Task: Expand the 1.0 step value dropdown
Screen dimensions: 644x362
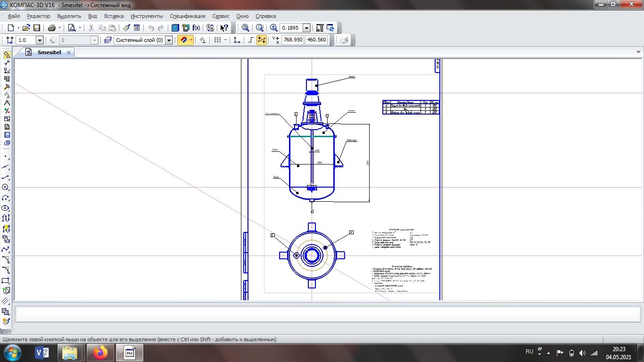Action: tap(40, 40)
